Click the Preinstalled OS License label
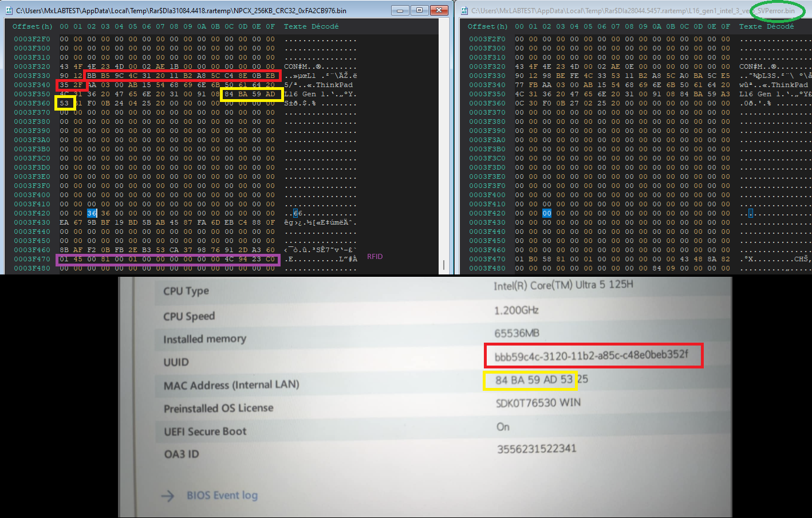This screenshot has width=812, height=518. click(219, 409)
